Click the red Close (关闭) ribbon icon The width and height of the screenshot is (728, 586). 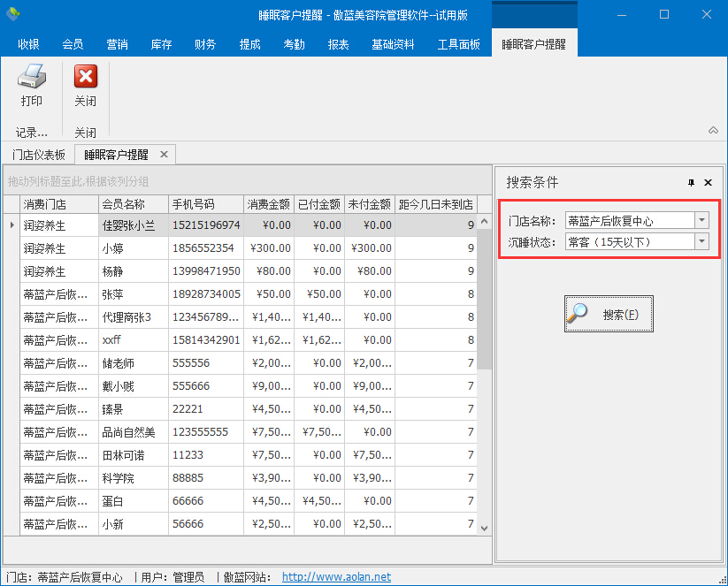coord(85,78)
